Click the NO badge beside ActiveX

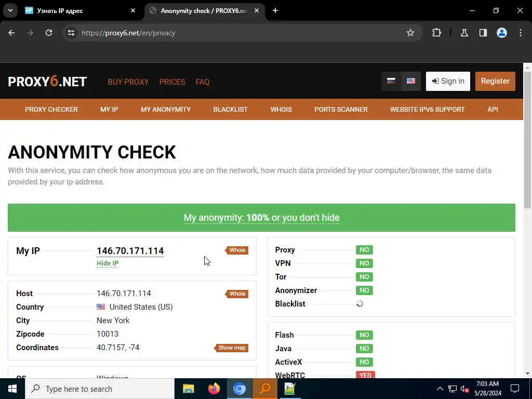(x=364, y=362)
